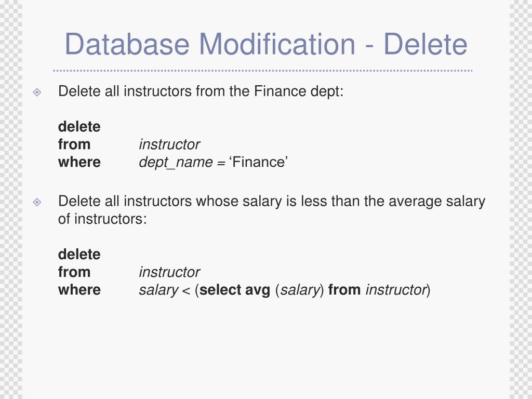Click the first bold 'from' keyword
This screenshot has height=399, width=532.
(74, 144)
